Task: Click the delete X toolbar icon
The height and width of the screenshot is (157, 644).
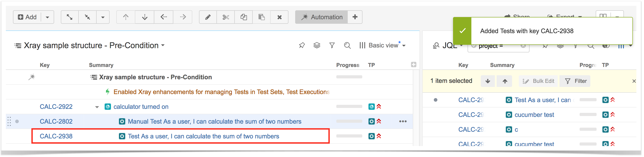Action: pyautogui.click(x=280, y=17)
